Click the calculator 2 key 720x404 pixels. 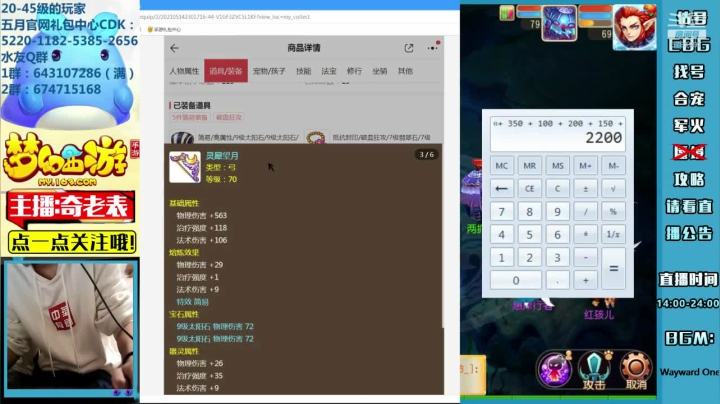click(529, 258)
